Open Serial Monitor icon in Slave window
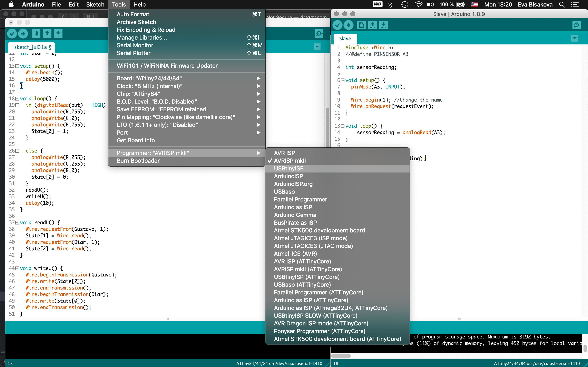The image size is (588, 367). (576, 25)
